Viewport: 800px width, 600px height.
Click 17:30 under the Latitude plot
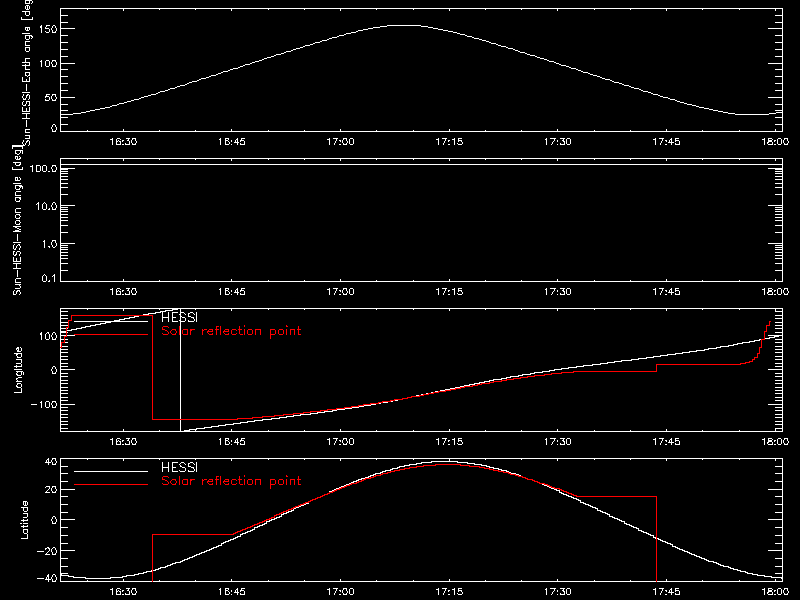coord(558,591)
